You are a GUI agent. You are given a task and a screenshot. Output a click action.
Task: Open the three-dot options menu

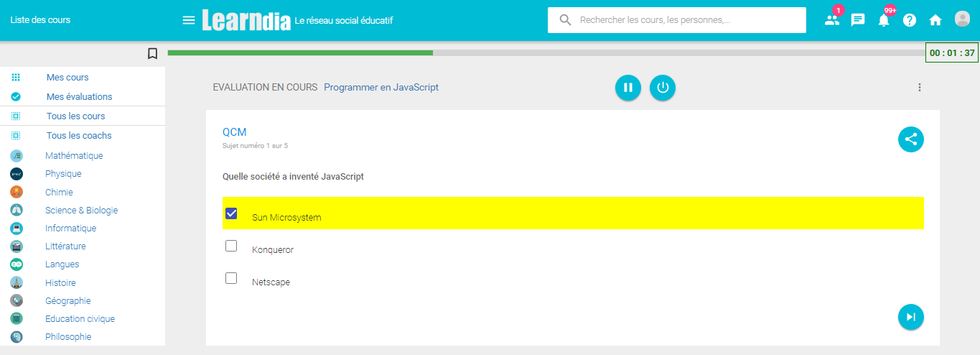pos(920,88)
